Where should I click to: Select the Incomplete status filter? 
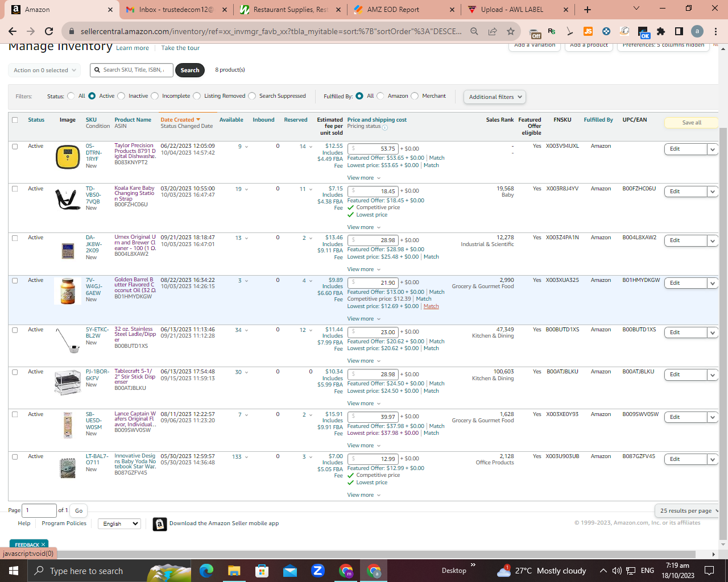tap(155, 96)
